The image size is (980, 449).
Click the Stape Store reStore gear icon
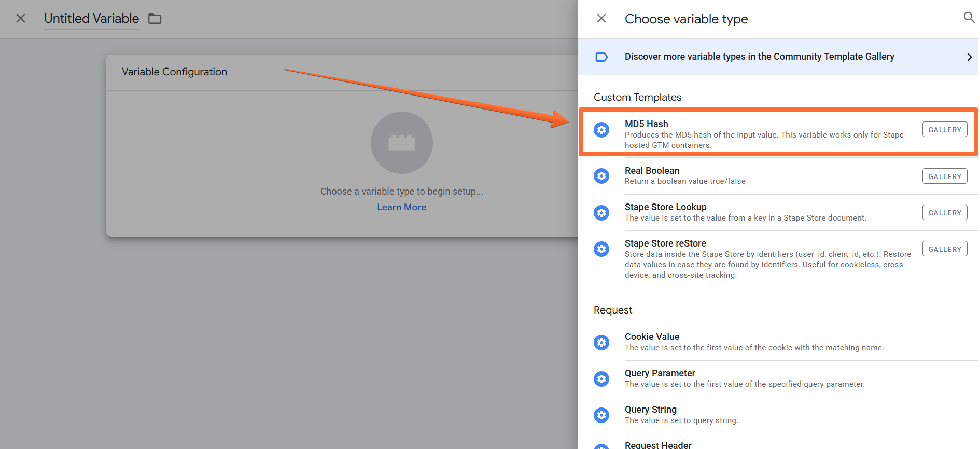coord(601,249)
